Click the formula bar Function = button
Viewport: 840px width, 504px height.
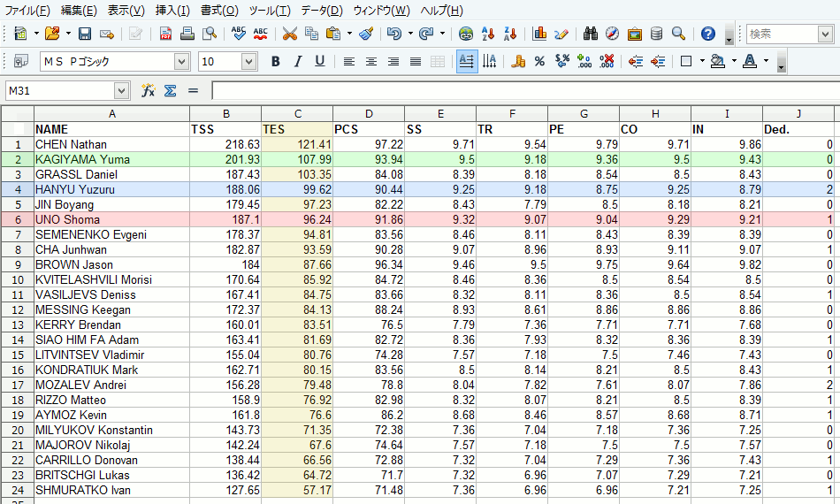193,90
